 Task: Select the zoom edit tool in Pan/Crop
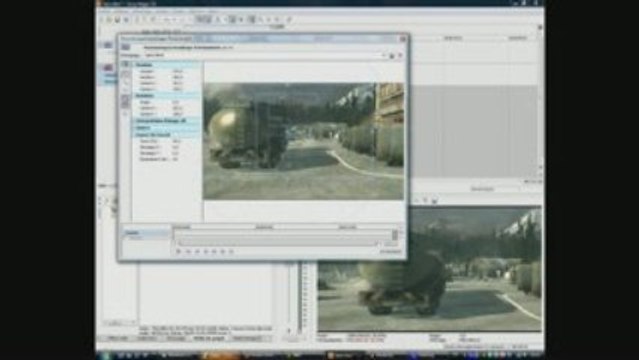pyautogui.click(x=126, y=83)
